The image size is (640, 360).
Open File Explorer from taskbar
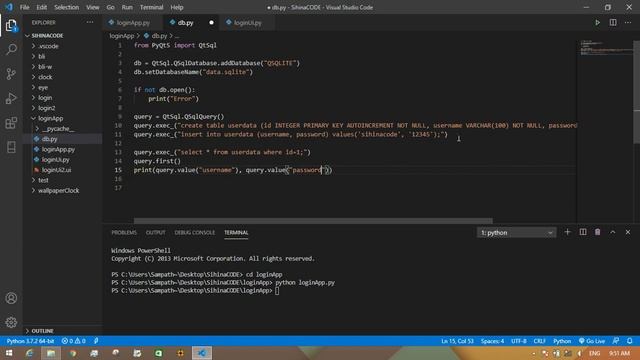(51, 353)
